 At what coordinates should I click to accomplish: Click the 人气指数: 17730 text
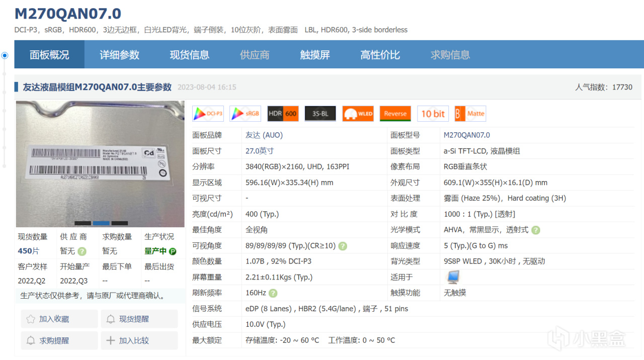(x=604, y=87)
